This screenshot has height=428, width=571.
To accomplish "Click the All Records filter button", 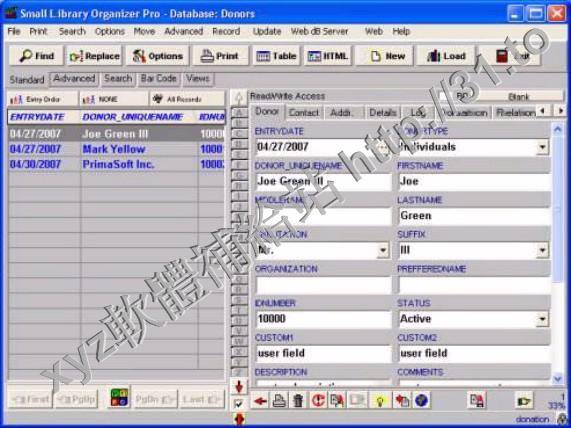I will (186, 99).
